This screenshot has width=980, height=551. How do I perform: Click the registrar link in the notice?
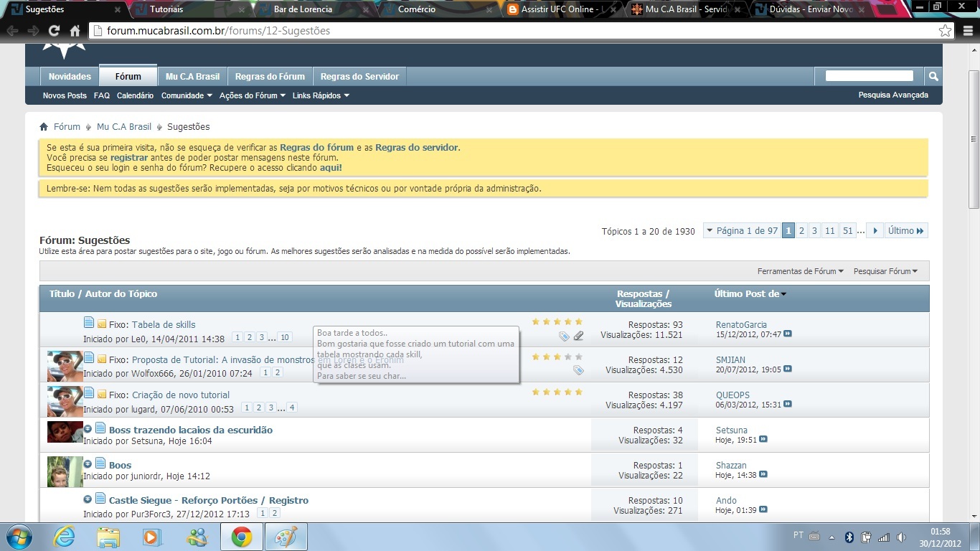(129, 158)
